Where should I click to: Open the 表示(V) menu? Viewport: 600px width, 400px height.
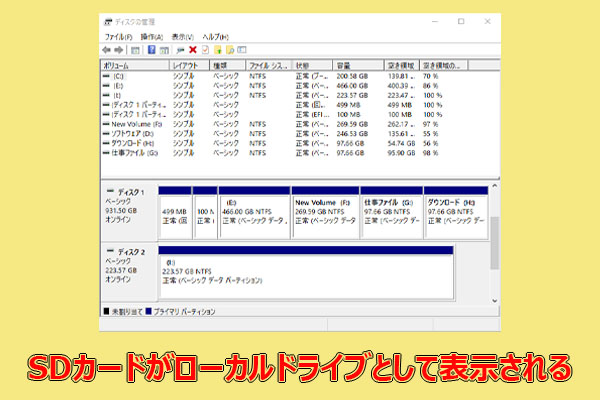tap(183, 37)
